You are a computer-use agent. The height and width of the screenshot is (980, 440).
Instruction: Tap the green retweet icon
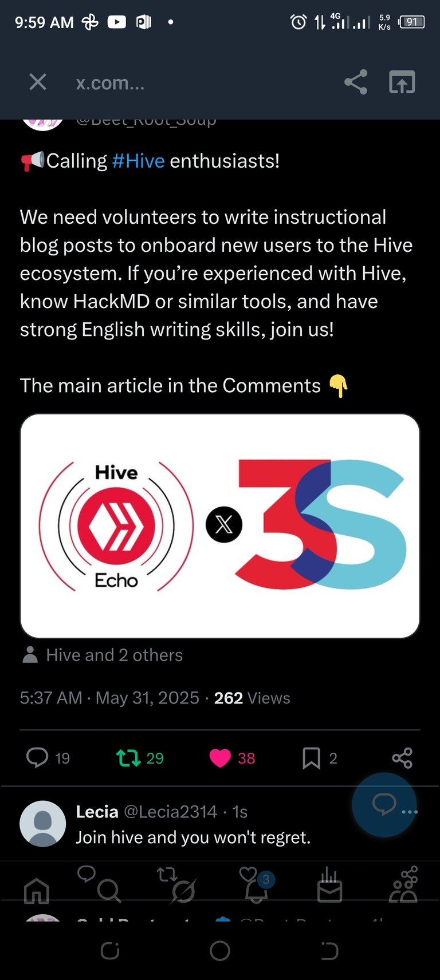(x=128, y=758)
